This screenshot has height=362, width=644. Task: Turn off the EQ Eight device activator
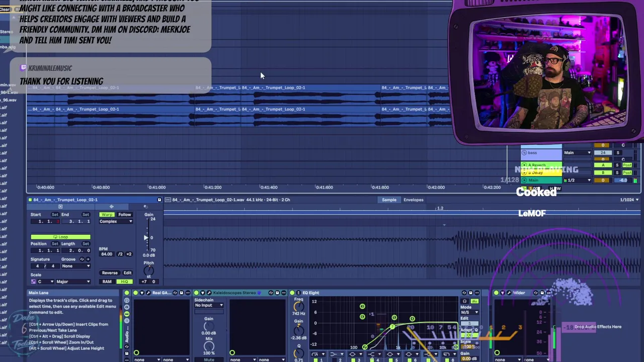pos(292,293)
